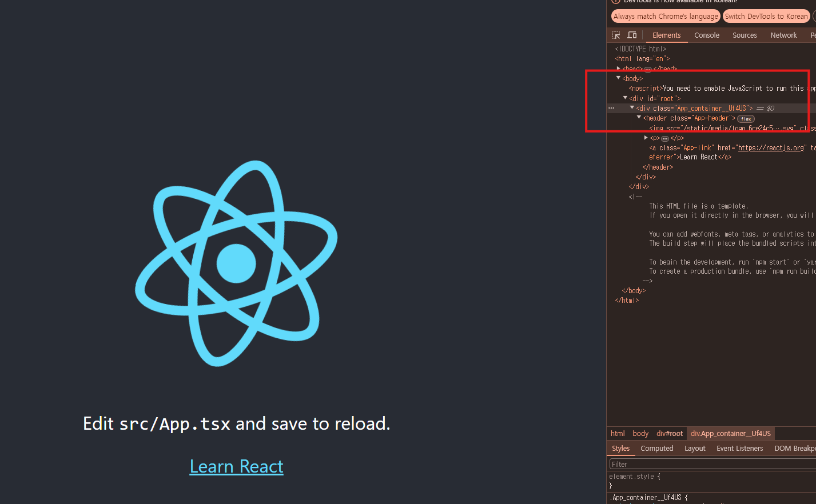Viewport: 816px width, 504px height.
Task: Select html in the breadcrumb bar
Action: coord(618,434)
